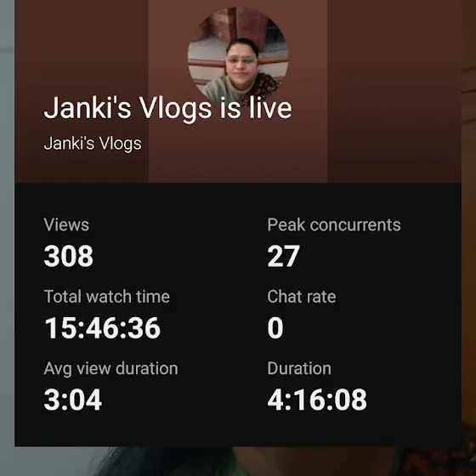The image size is (476, 476).
Task: Click the peak concurrents value 27
Action: [x=284, y=256]
